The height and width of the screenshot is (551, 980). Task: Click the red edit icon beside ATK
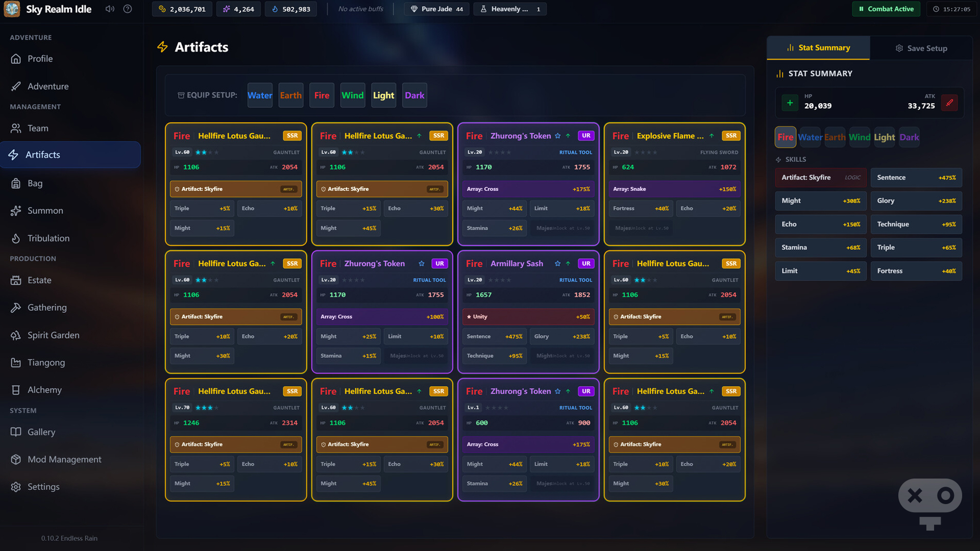[x=949, y=103]
